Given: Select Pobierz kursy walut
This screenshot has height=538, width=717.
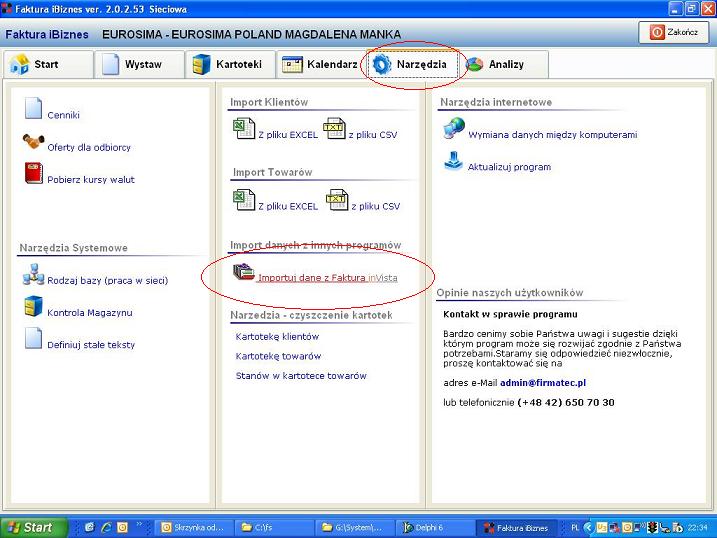Looking at the screenshot, I should pyautogui.click(x=91, y=180).
